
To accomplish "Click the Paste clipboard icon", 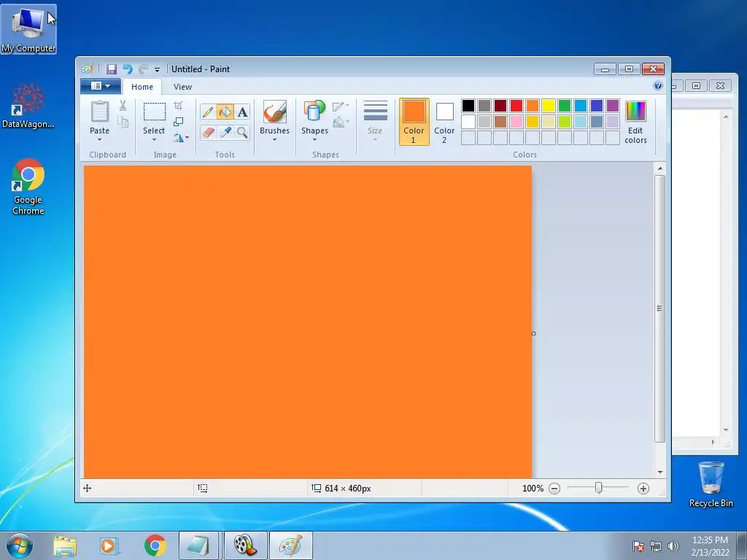I will 99,112.
